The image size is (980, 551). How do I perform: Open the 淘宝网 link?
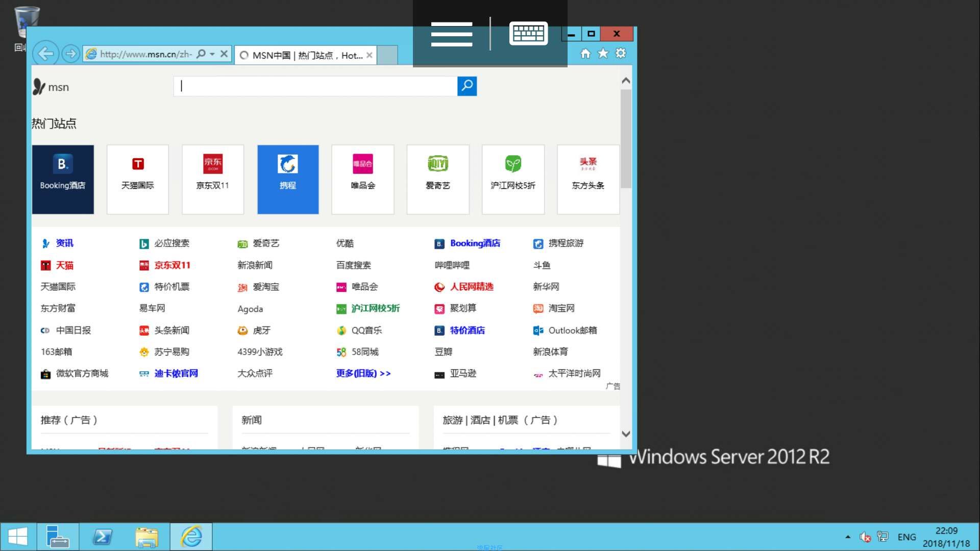click(x=561, y=308)
